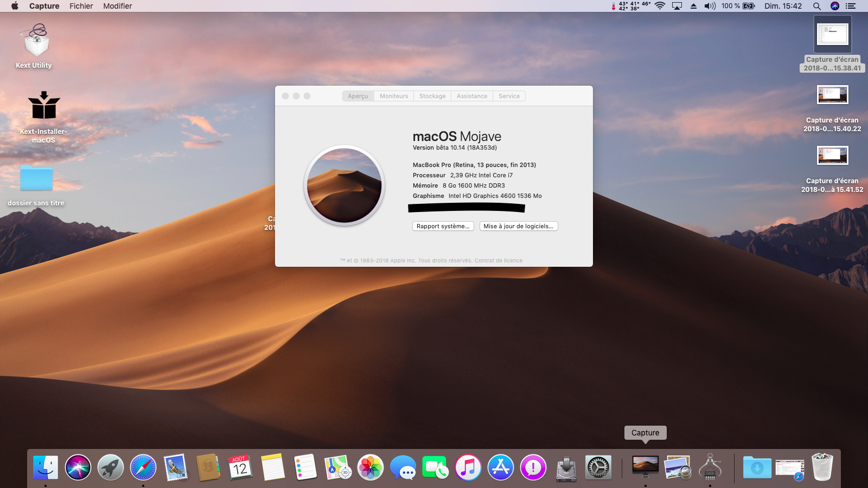The height and width of the screenshot is (488, 868).
Task: Open Downloads folder in Dock
Action: click(757, 467)
